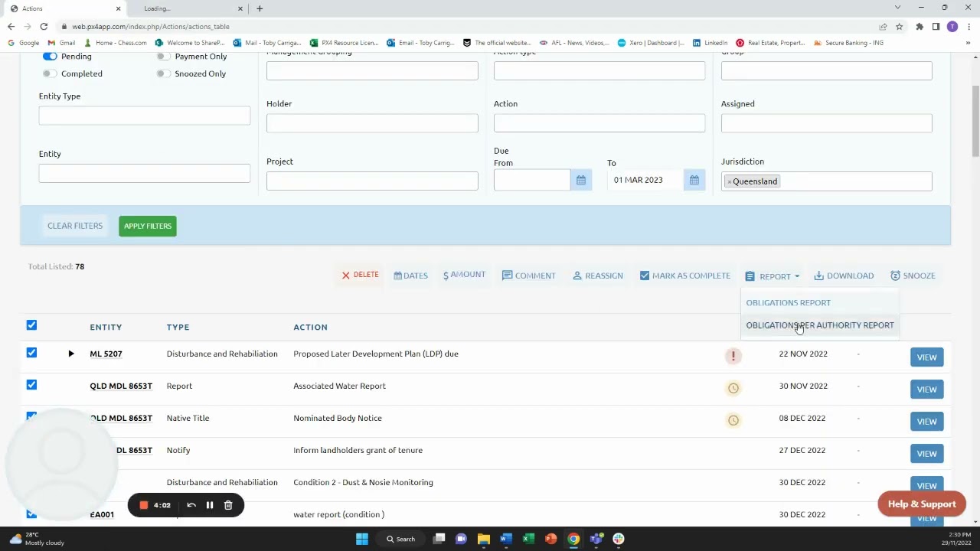Image resolution: width=980 pixels, height=551 pixels.
Task: Open the Xero Dashboard bookmark
Action: tap(651, 43)
